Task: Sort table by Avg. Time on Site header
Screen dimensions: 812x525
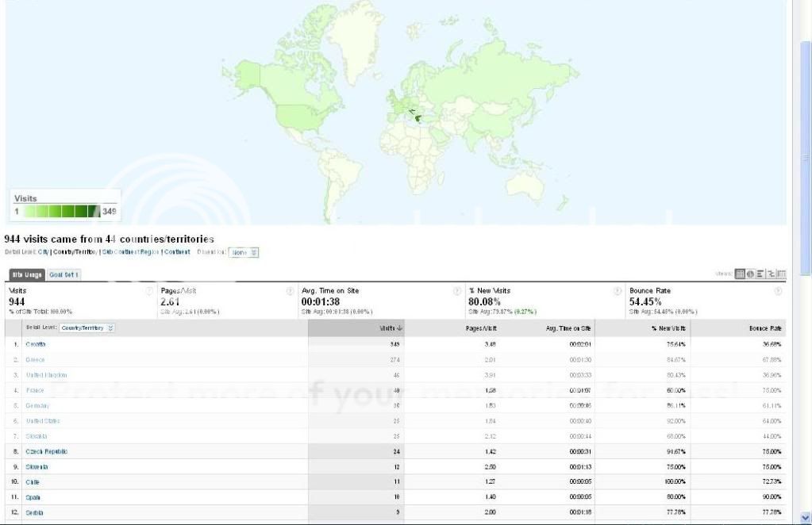Action: point(568,328)
